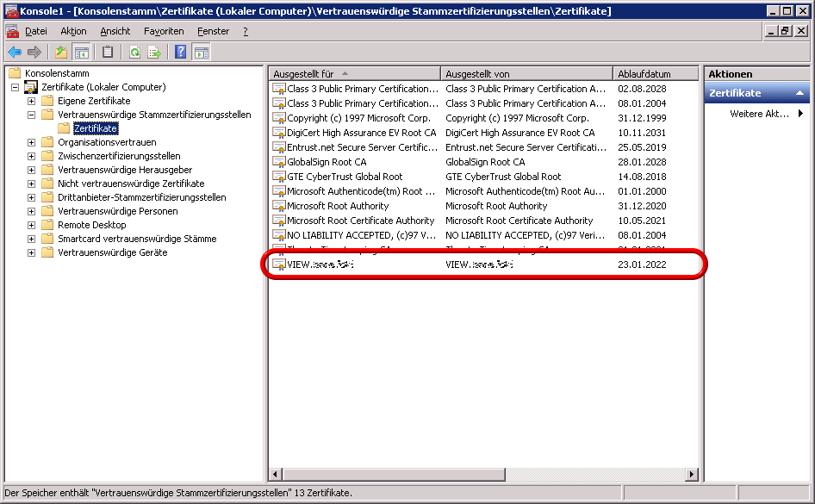Collapse the Zertifikate actions section header

[x=799, y=93]
